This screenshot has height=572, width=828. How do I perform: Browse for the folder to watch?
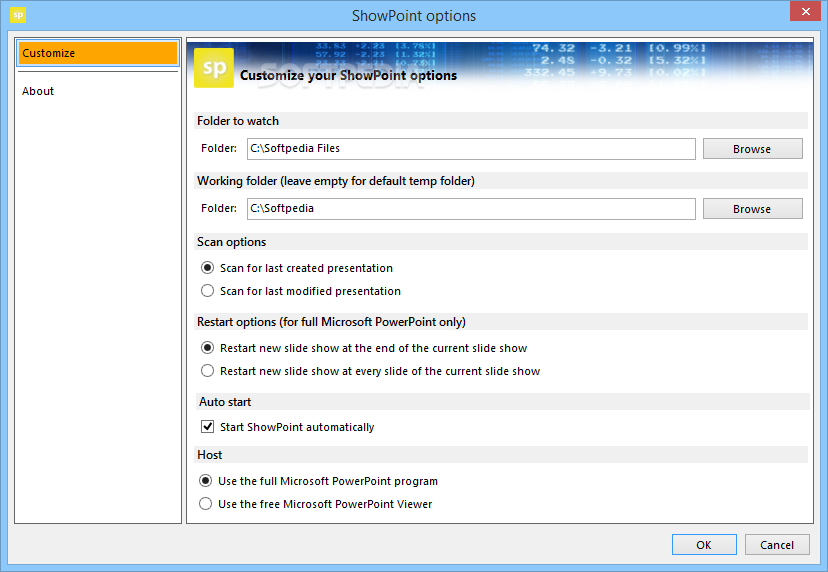pyautogui.click(x=752, y=149)
